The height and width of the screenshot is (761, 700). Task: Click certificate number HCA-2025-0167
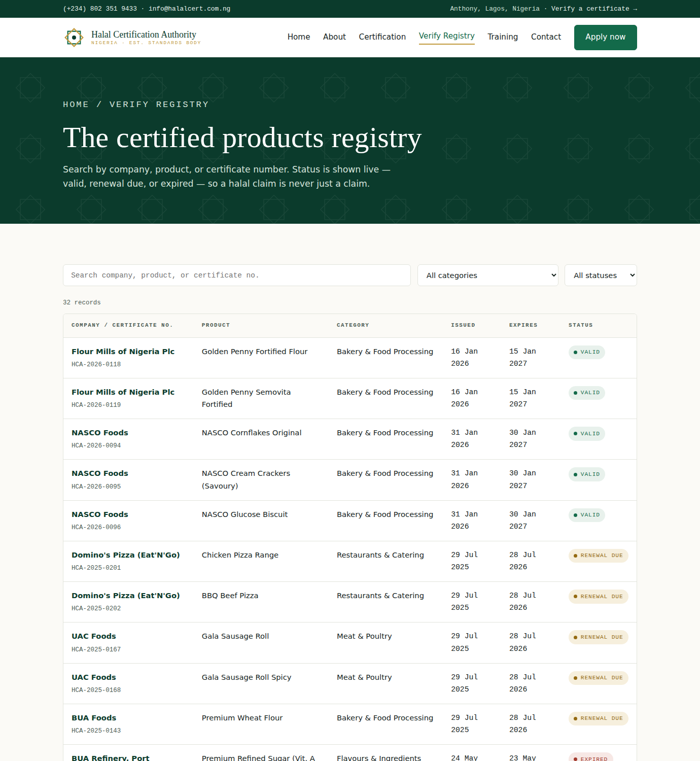pyautogui.click(x=96, y=649)
